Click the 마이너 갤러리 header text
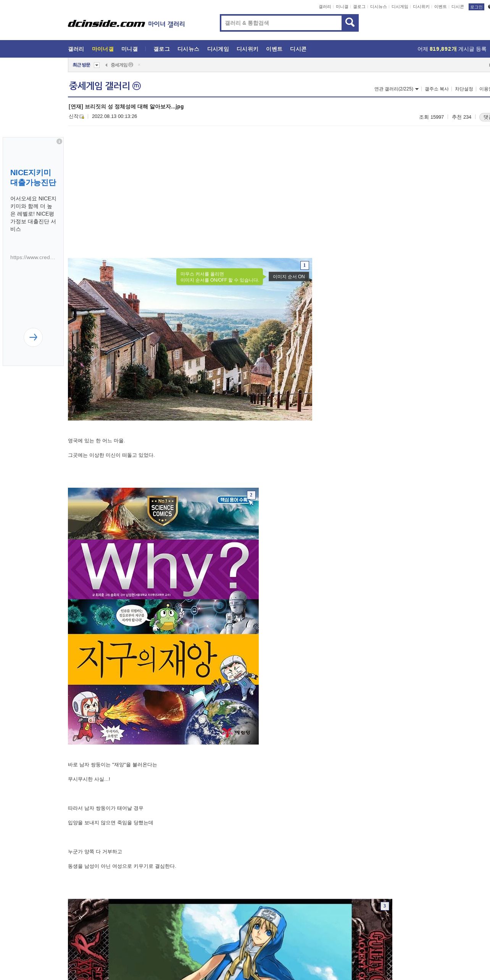 point(166,24)
